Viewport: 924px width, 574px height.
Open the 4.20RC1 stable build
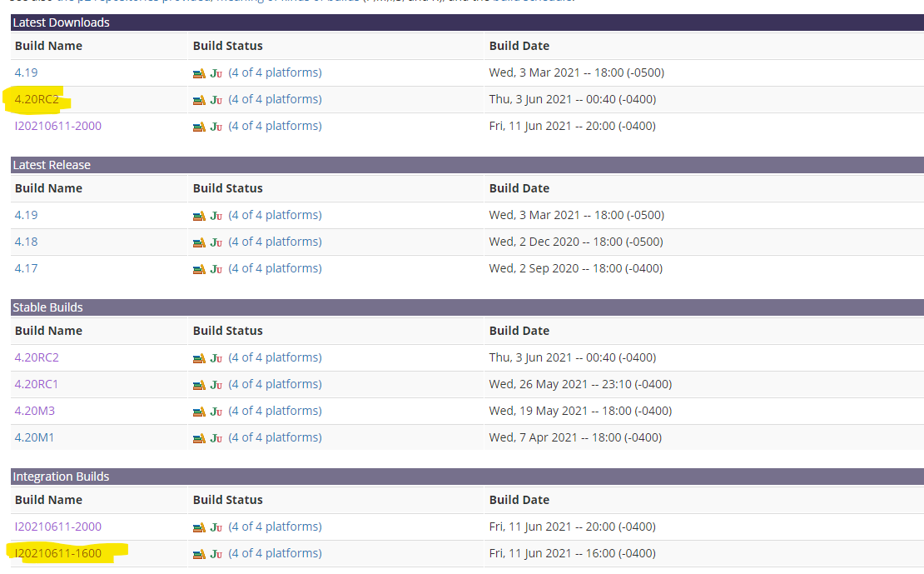coord(37,384)
